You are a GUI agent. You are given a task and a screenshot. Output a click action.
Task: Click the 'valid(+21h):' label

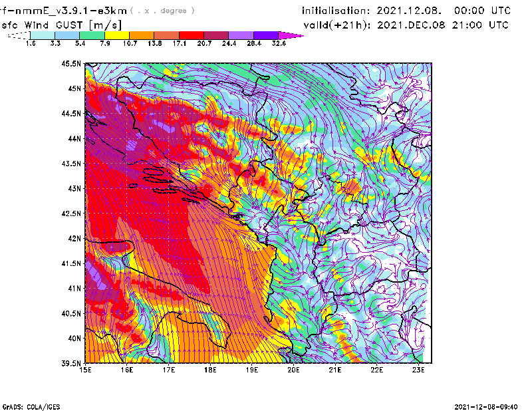pyautogui.click(x=337, y=25)
